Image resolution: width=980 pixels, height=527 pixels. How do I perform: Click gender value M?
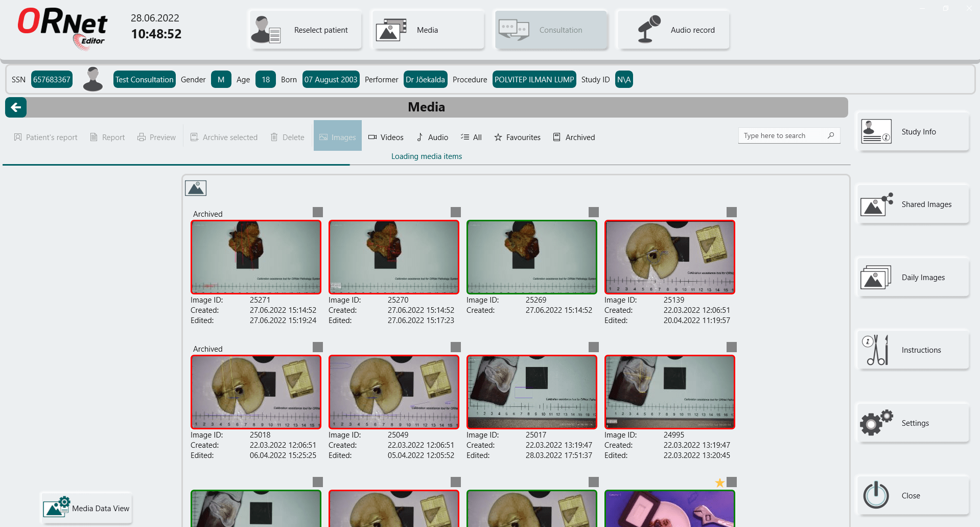coord(221,79)
